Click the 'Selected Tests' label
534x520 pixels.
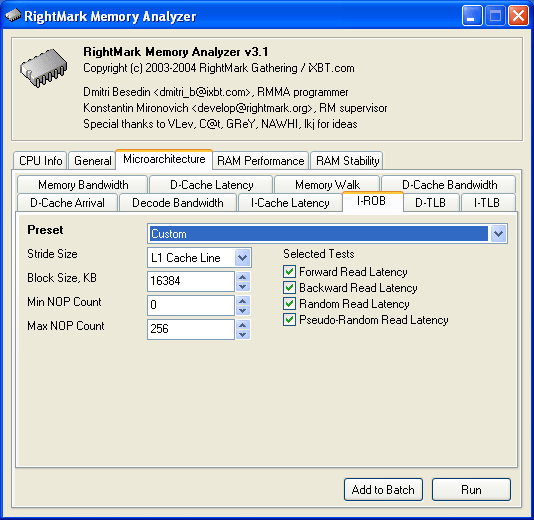(318, 254)
